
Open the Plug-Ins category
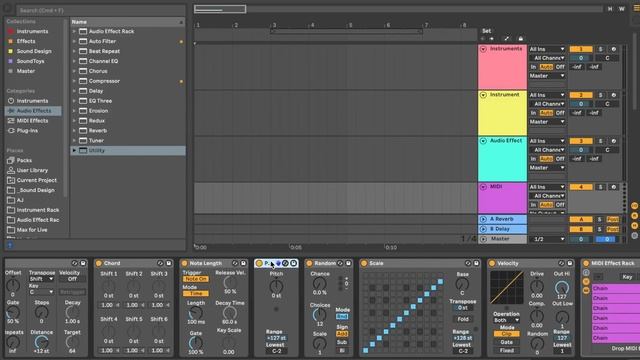[27, 131]
